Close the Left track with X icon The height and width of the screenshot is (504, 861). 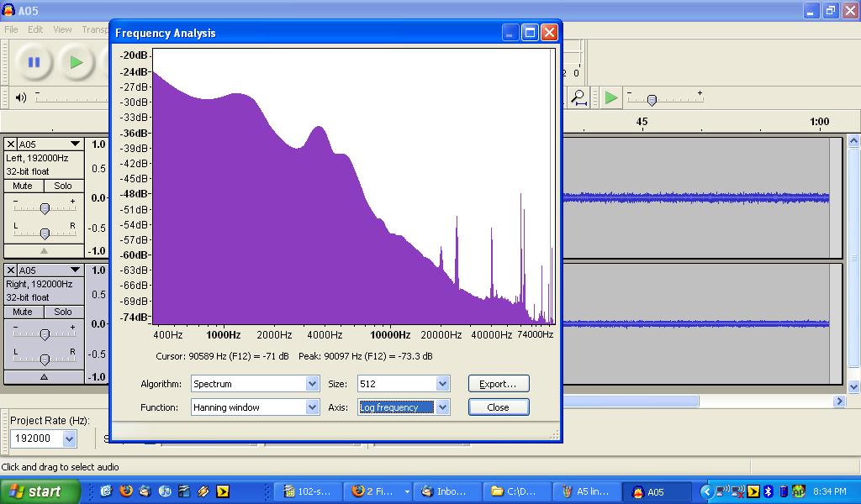tap(11, 144)
